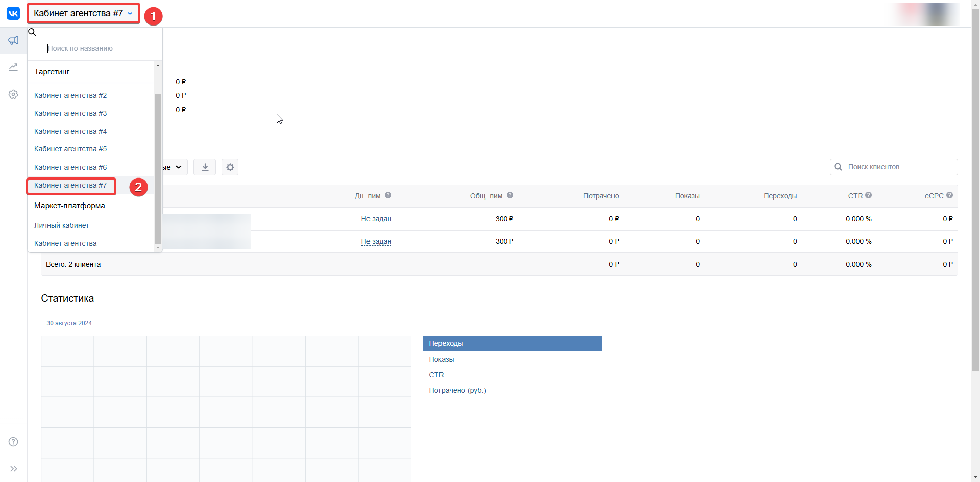Click the Дн. лим. help icon

[x=388, y=195]
